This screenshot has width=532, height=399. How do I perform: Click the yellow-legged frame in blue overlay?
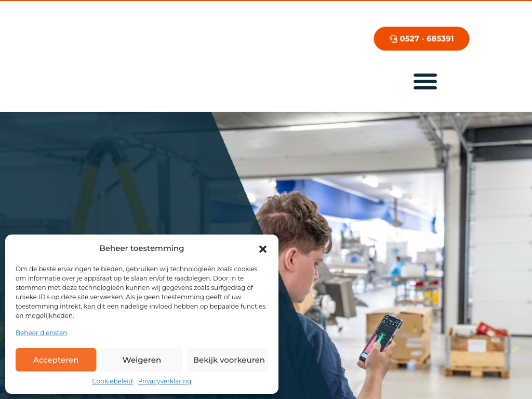pyautogui.click(x=112, y=185)
